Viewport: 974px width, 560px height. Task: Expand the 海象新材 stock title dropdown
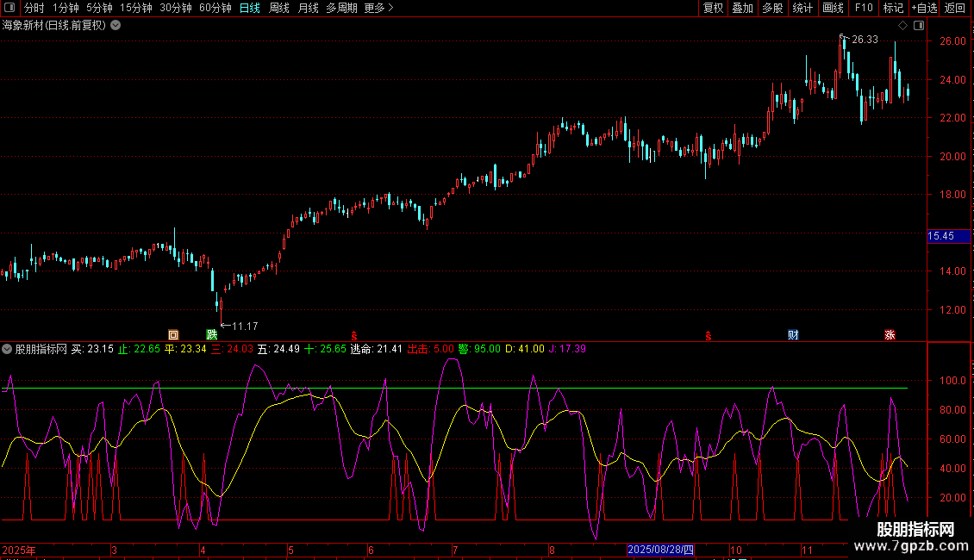point(116,25)
